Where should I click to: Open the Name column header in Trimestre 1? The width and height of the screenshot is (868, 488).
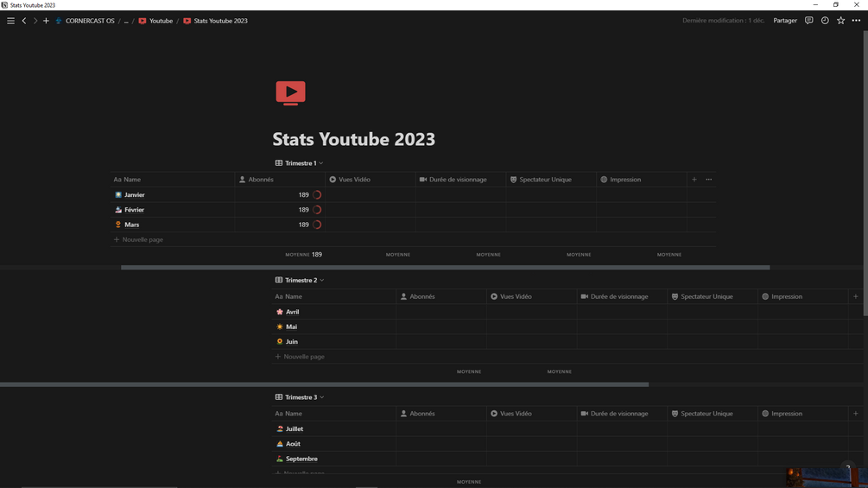[x=173, y=180]
